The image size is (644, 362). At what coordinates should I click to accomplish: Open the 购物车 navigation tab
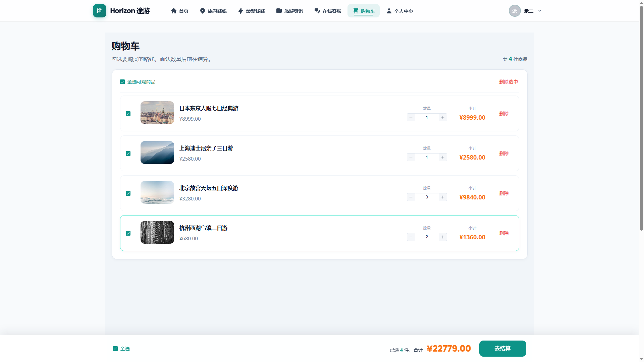click(x=364, y=11)
